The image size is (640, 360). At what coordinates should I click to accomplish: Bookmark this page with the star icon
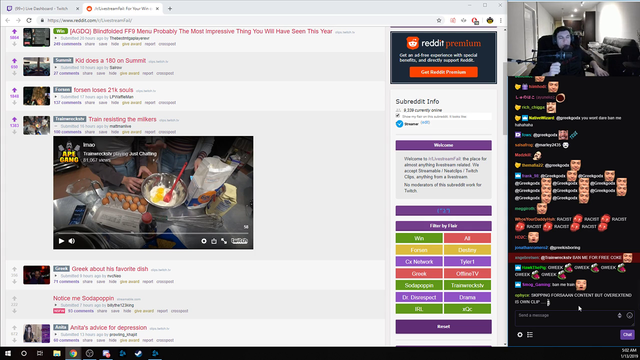(439, 20)
